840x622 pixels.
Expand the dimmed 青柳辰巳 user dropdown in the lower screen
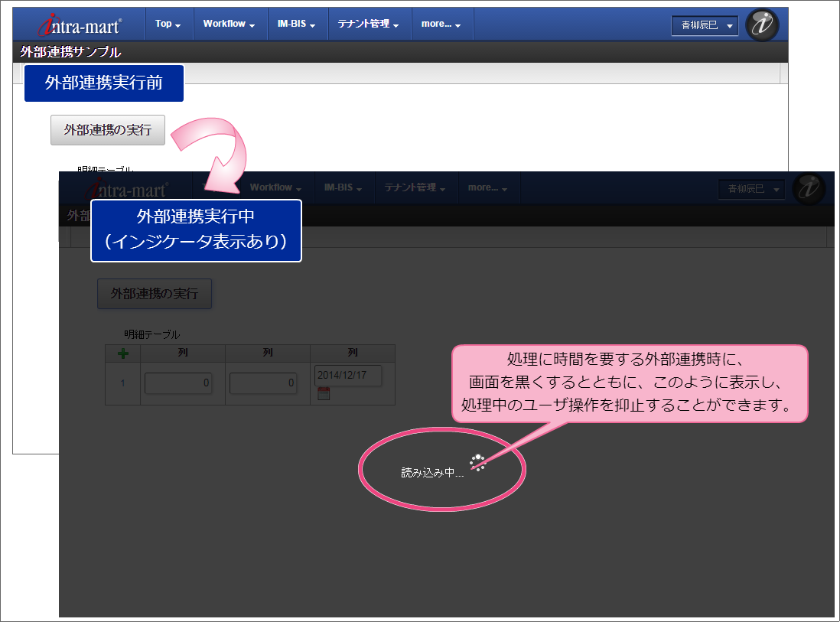751,189
